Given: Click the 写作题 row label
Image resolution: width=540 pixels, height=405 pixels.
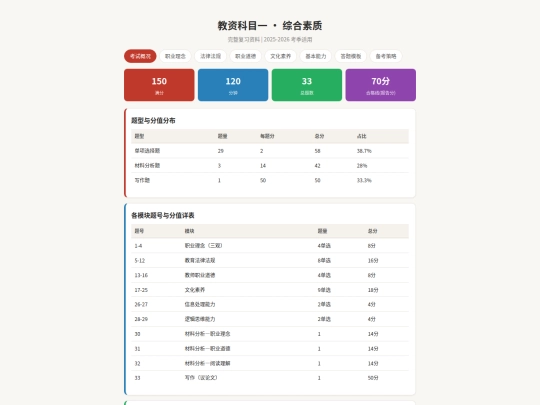Looking at the screenshot, I should pyautogui.click(x=142, y=180).
